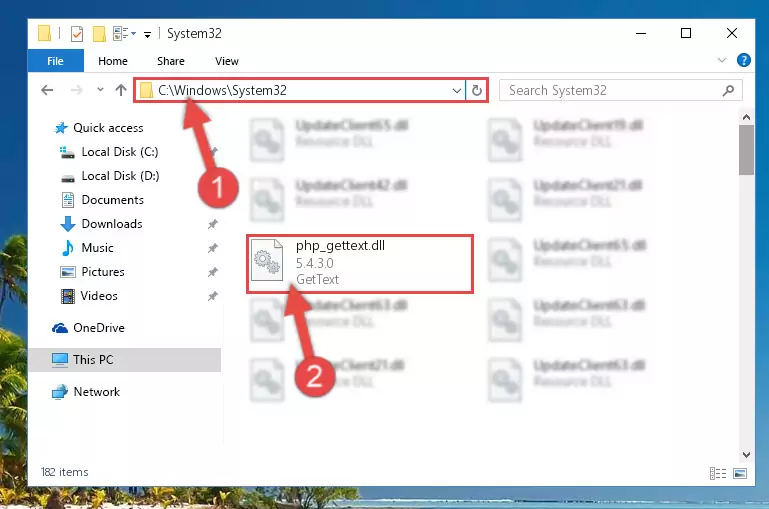769x509 pixels.
Task: Open the address bar history dropdown
Action: coord(457,91)
